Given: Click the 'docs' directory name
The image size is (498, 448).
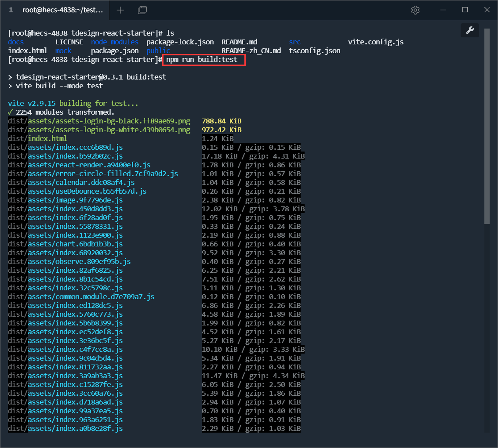Looking at the screenshot, I should click(16, 42).
